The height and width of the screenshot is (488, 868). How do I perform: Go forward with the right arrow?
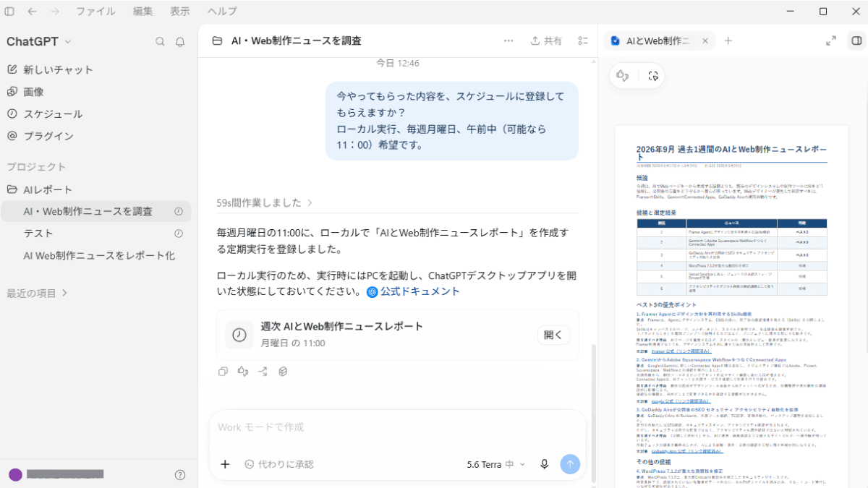[x=56, y=12]
